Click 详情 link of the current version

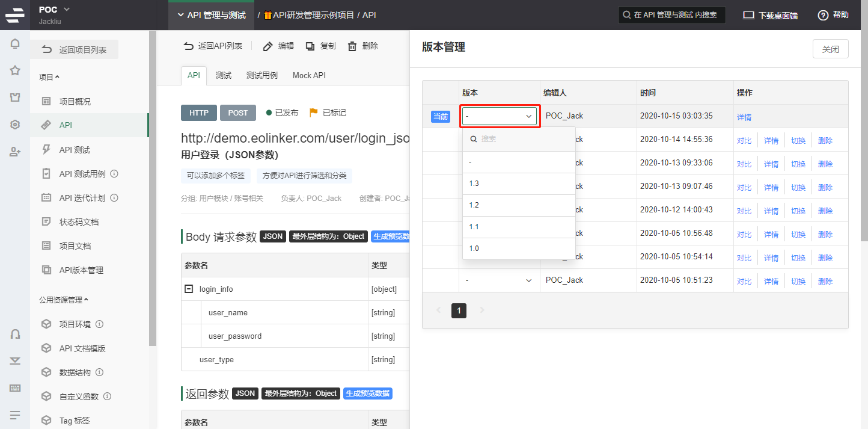pyautogui.click(x=744, y=117)
